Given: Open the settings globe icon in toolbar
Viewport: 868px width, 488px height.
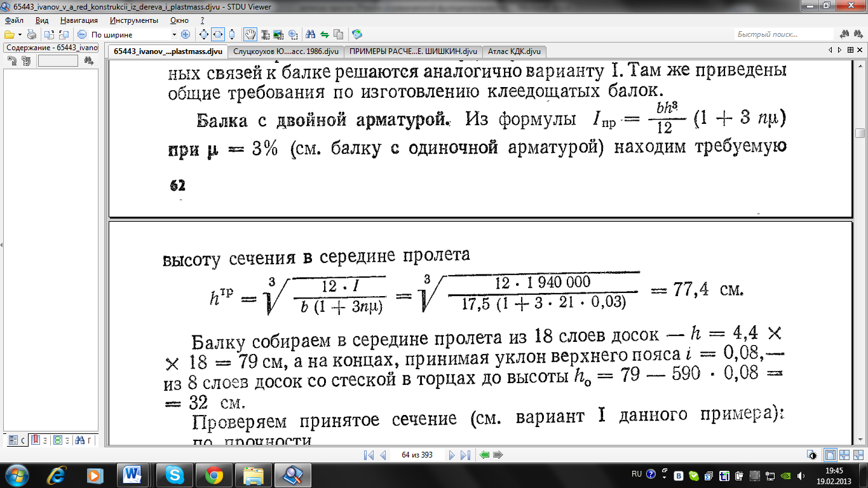Looking at the screenshot, I should click(x=357, y=34).
